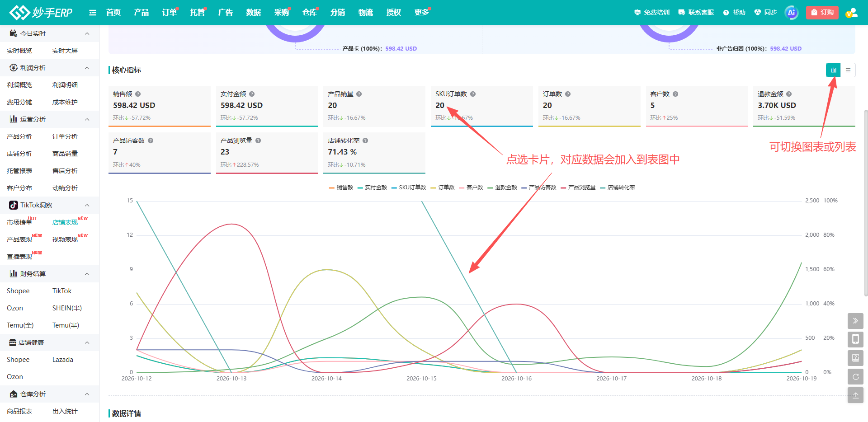Click the help icon beside 产品访客数
This screenshot has height=422, width=868.
(x=151, y=141)
